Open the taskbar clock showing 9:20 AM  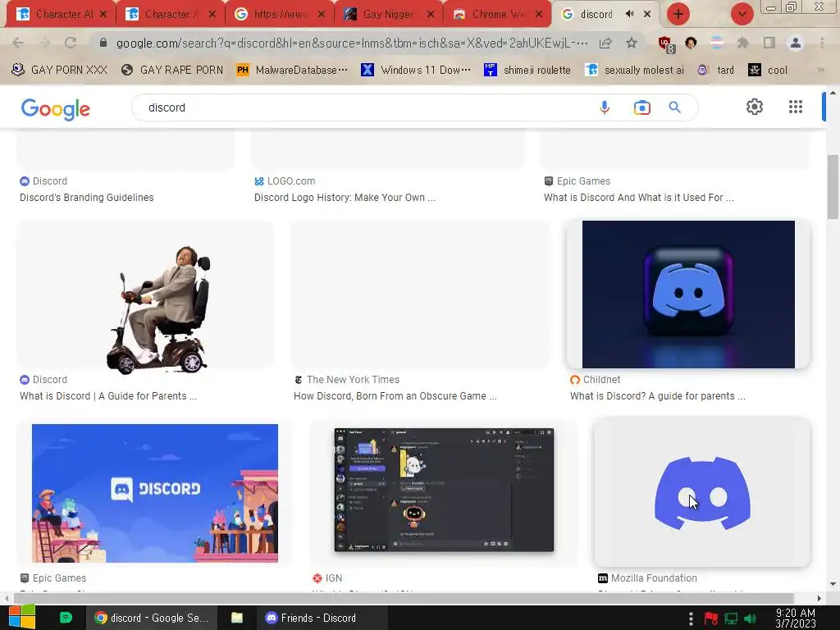pyautogui.click(x=796, y=618)
